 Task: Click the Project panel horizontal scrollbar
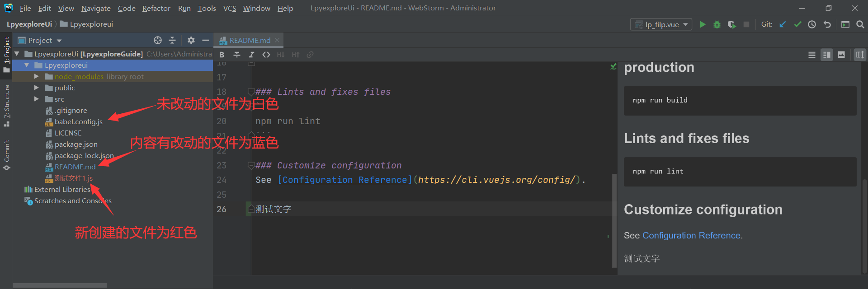pyautogui.click(x=60, y=285)
